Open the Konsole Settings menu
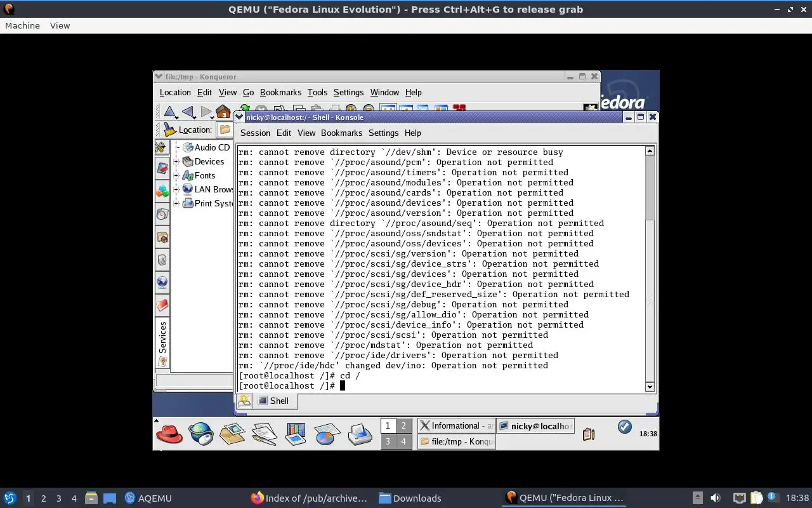Viewport: 812px width, 508px height. [x=383, y=133]
